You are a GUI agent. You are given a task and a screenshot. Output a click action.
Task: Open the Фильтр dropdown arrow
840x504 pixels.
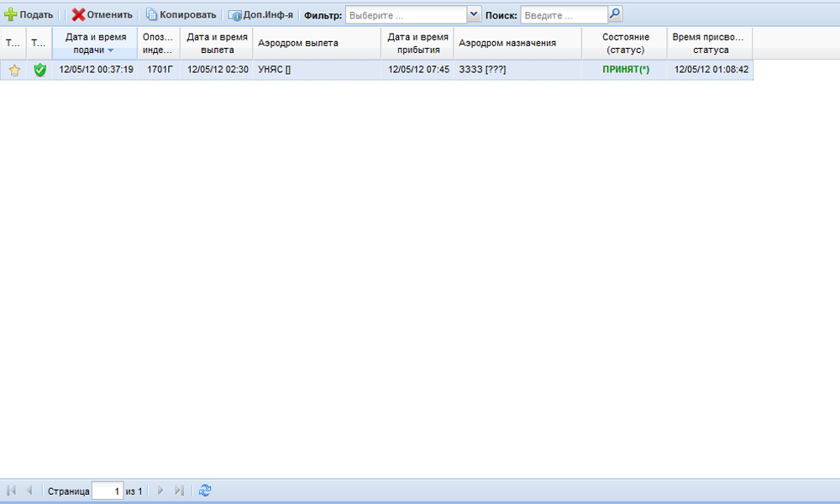(x=473, y=14)
